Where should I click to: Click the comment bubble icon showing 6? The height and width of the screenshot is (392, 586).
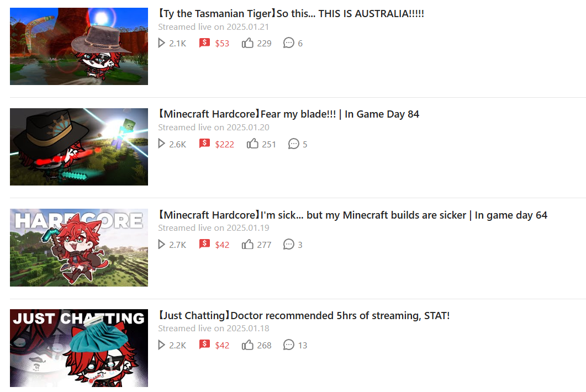point(288,43)
